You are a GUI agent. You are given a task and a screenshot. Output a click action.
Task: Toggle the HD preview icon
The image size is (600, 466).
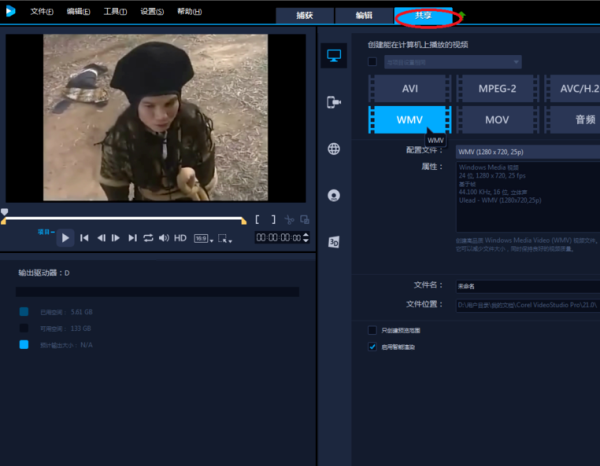click(181, 238)
